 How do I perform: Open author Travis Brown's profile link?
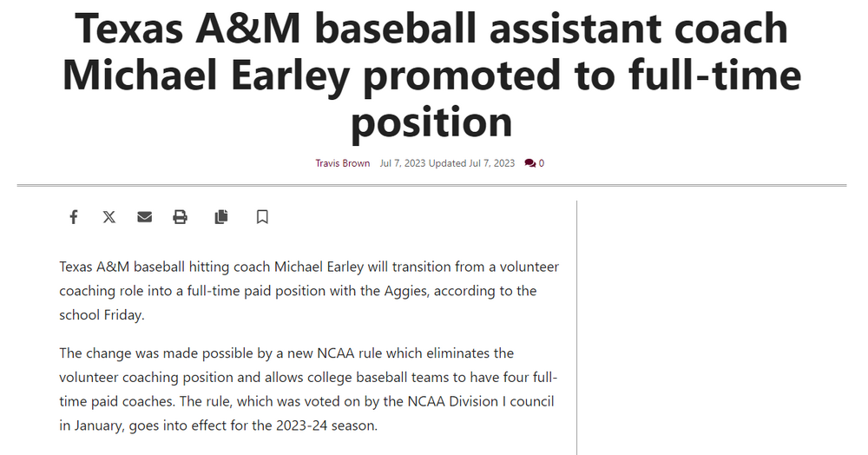pyautogui.click(x=342, y=163)
